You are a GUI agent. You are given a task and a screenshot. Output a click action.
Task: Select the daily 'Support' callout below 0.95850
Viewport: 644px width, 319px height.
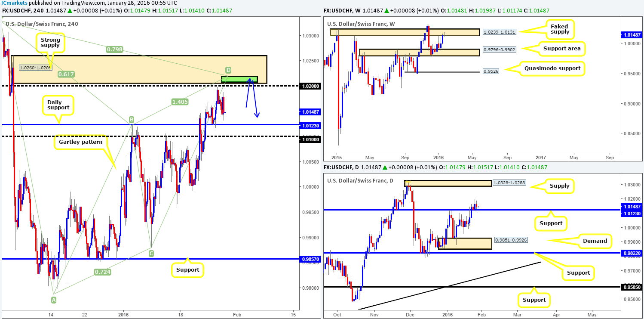point(534,300)
